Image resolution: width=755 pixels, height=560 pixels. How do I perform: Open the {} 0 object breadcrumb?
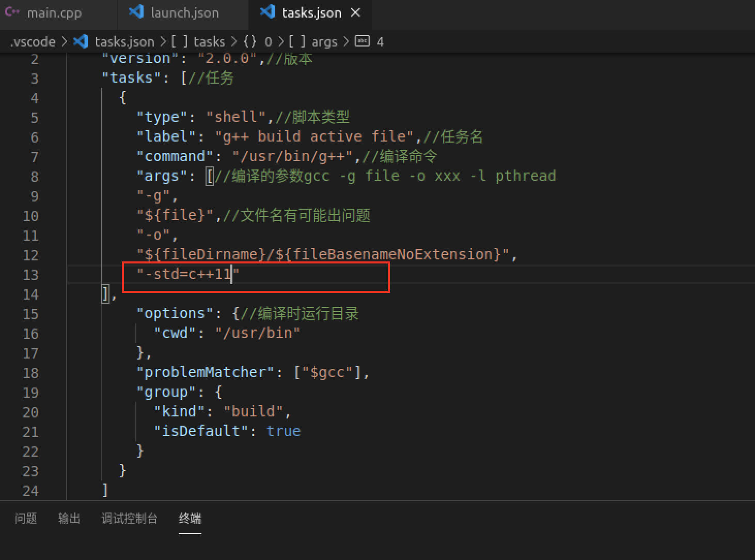(x=257, y=42)
